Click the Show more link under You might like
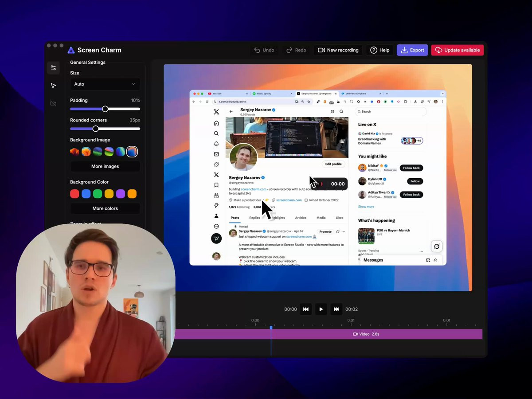Image resolution: width=532 pixels, height=399 pixels. coord(366,207)
